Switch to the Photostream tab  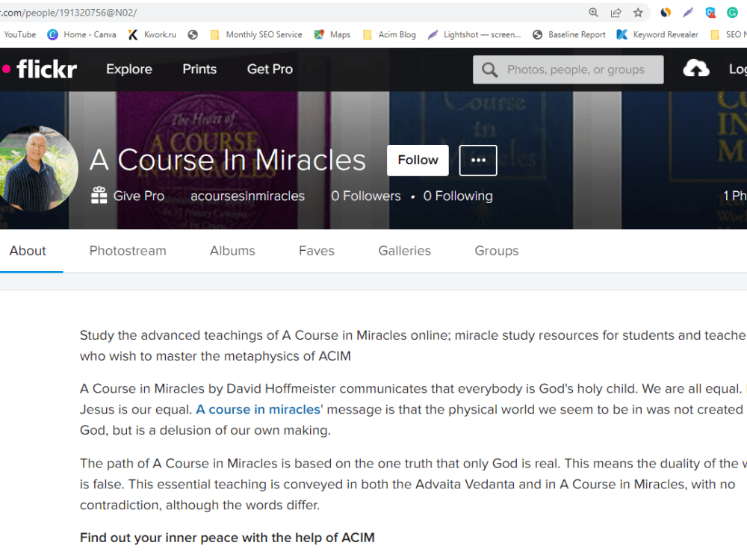[128, 251]
